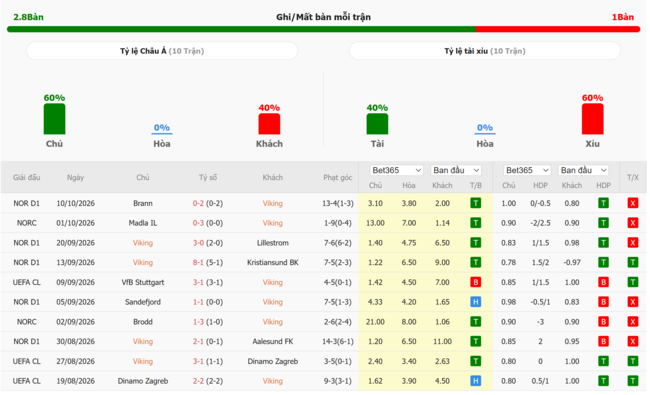Click green T T/X badge for Kristiansund BK row
The width and height of the screenshot is (650, 395).
[x=633, y=262]
